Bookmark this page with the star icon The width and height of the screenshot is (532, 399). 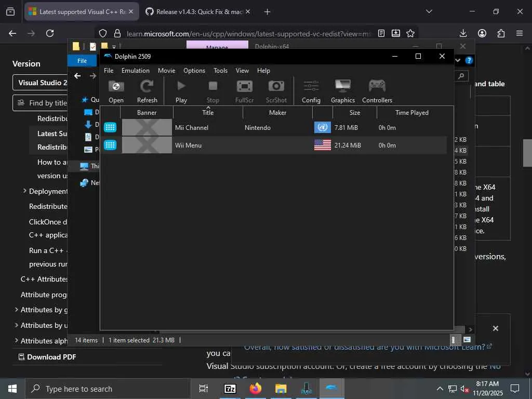(x=410, y=33)
